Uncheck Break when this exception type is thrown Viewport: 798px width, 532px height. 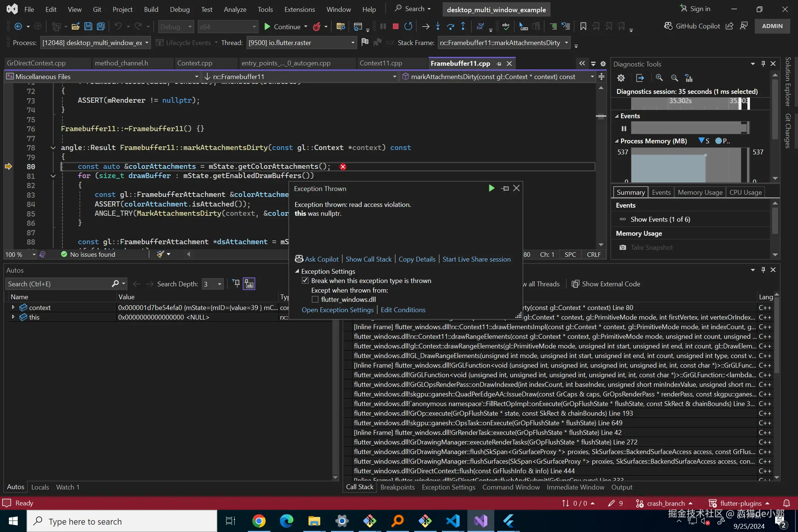coord(305,280)
